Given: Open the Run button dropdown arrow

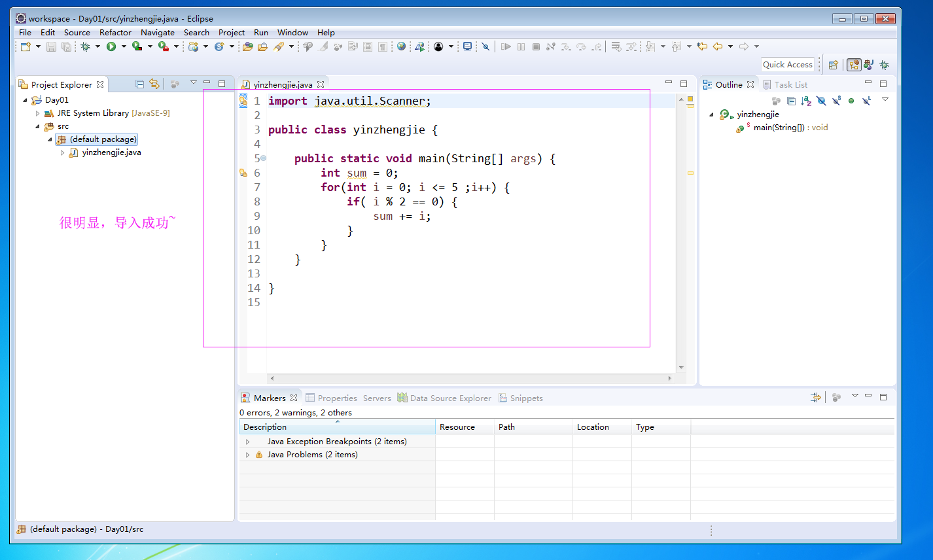Looking at the screenshot, I should point(123,46).
